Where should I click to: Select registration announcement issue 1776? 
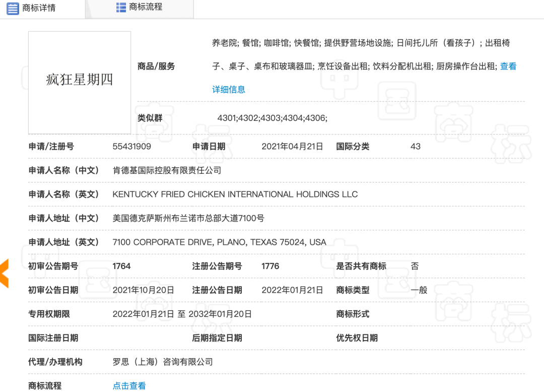(270, 266)
